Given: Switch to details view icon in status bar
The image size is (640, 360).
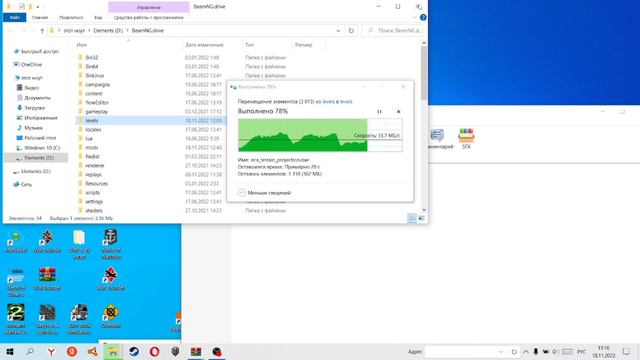Looking at the screenshot, I should [x=412, y=218].
